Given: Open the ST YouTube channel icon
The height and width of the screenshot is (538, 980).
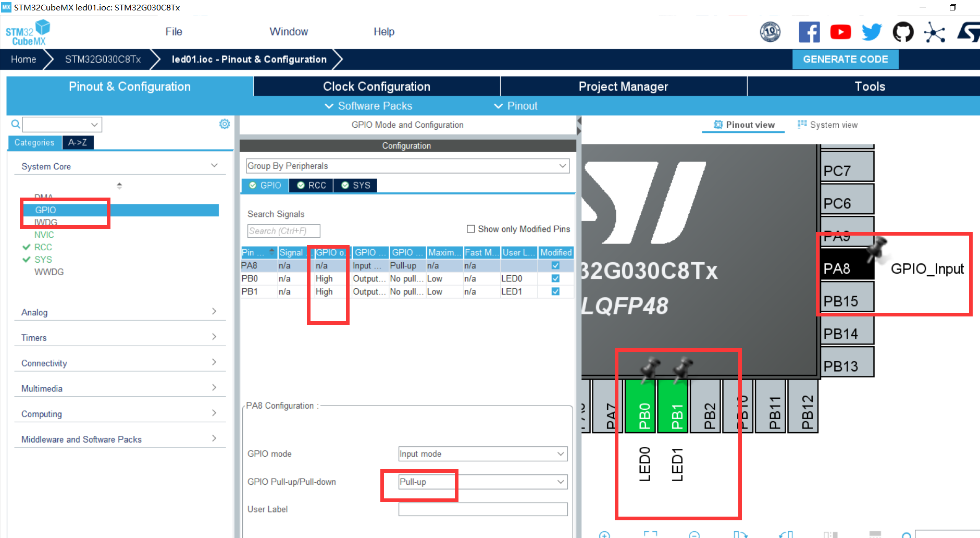Looking at the screenshot, I should [x=840, y=32].
